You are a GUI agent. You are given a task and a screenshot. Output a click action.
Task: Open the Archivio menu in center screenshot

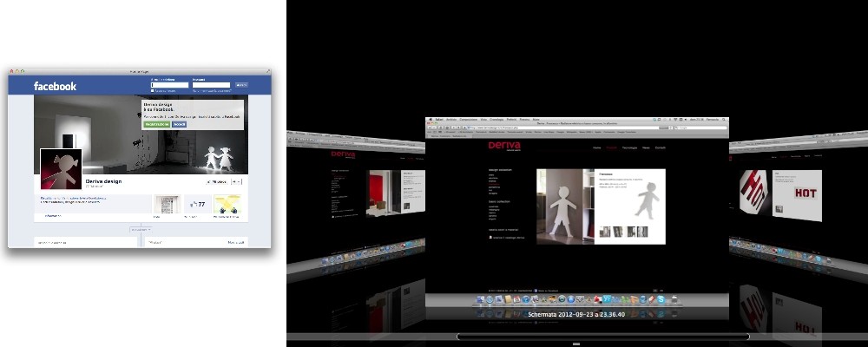click(451, 120)
